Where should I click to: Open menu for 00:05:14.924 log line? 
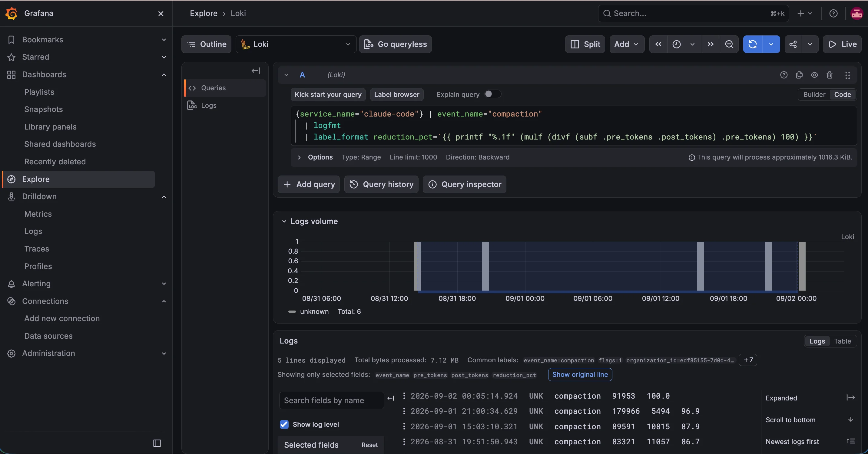pyautogui.click(x=404, y=396)
